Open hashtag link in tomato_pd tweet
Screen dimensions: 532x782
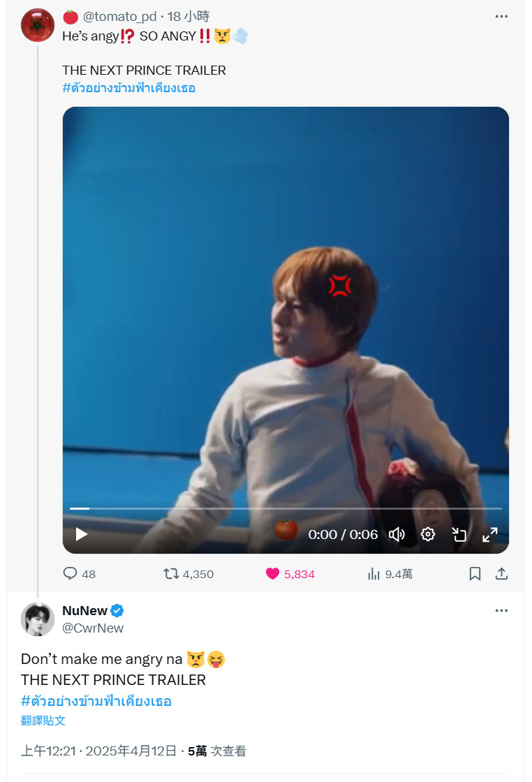click(128, 88)
